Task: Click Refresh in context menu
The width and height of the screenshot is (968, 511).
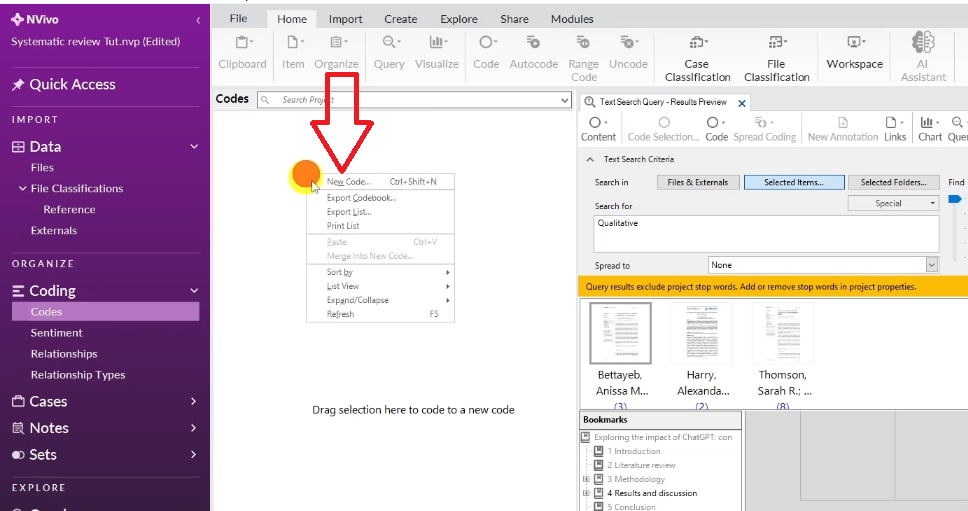Action: 380,314
